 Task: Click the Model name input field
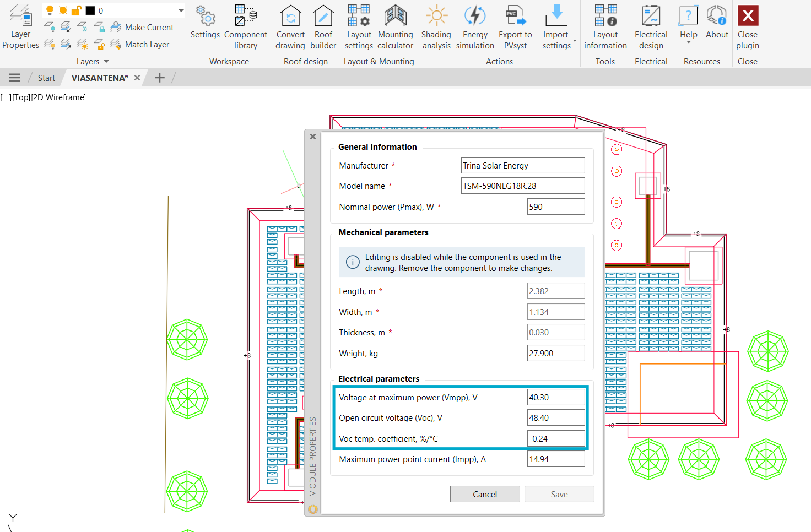[x=523, y=186]
